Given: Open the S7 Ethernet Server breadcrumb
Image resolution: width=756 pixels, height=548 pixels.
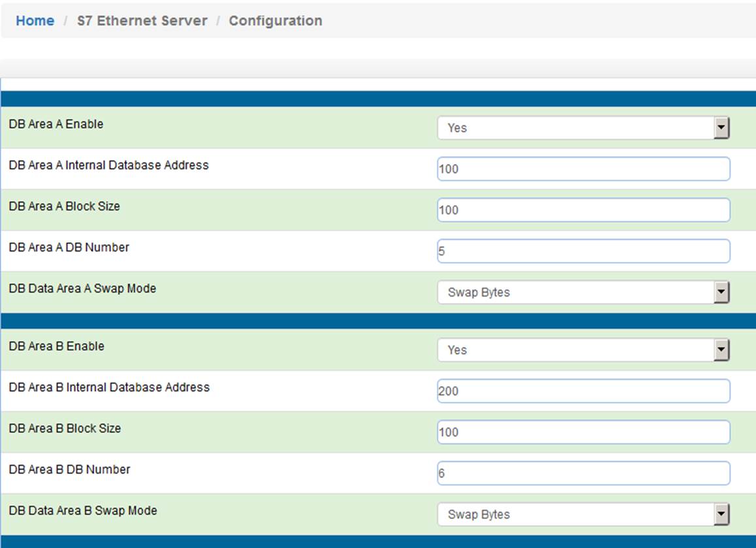Looking at the screenshot, I should point(142,21).
